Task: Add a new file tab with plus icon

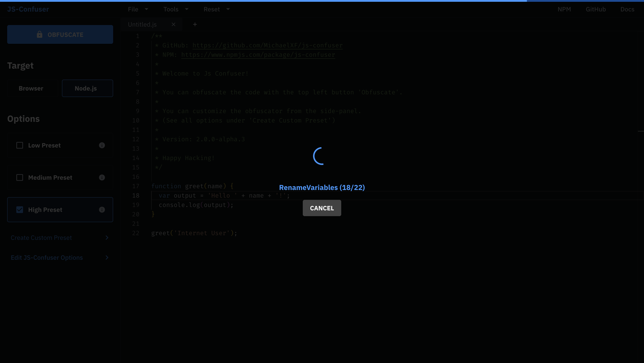Action: tap(195, 25)
